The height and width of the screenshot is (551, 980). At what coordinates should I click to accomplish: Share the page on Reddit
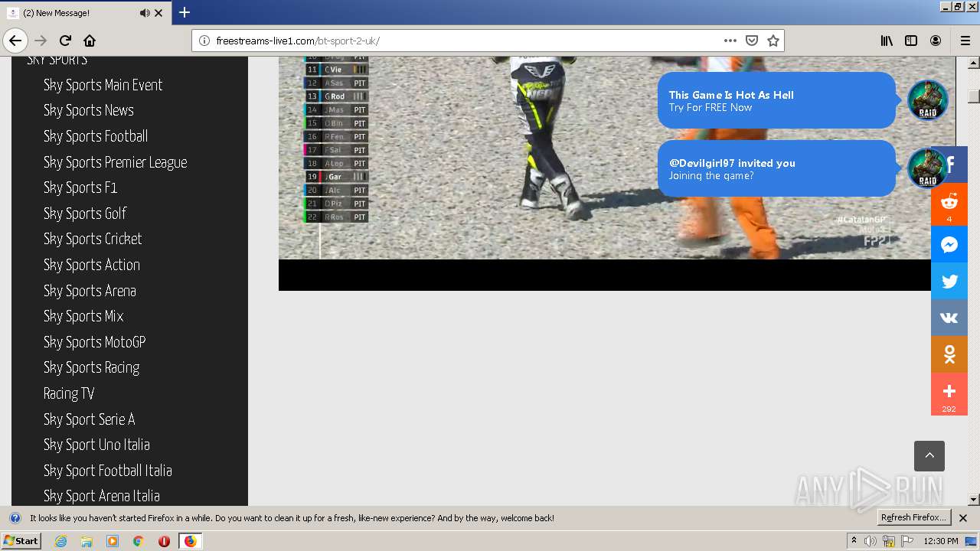point(949,204)
